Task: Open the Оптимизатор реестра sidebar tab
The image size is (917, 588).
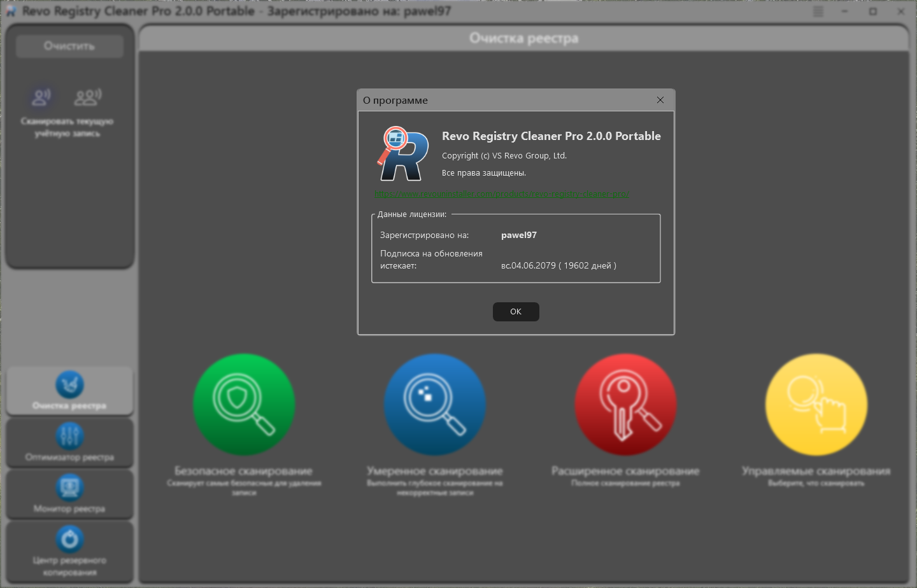Action: coord(69,442)
